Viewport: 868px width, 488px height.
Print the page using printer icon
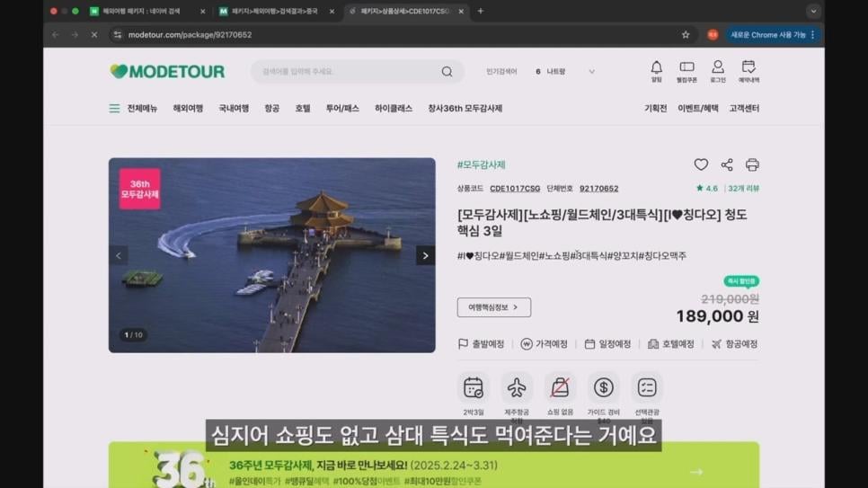752,164
